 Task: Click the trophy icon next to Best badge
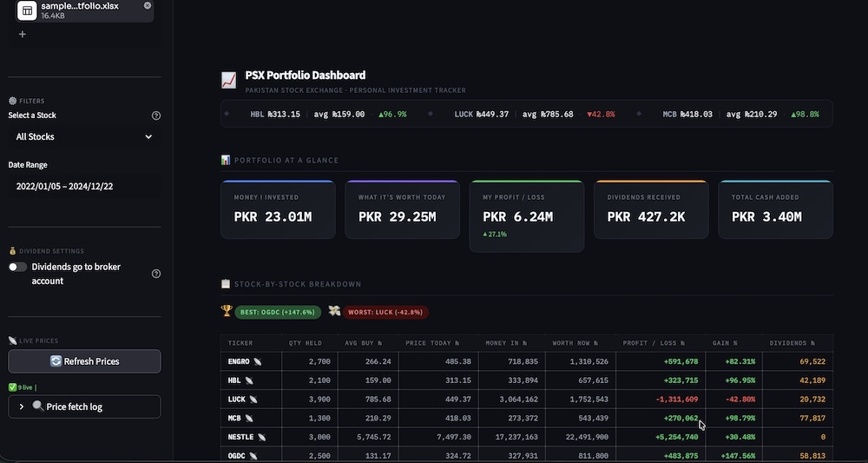point(227,311)
